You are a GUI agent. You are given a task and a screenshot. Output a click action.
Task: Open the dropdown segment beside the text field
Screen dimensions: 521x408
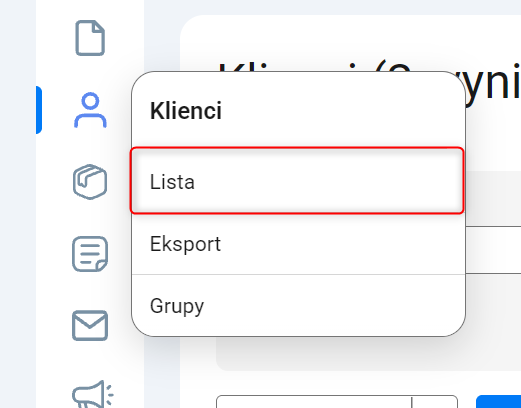click(x=435, y=402)
